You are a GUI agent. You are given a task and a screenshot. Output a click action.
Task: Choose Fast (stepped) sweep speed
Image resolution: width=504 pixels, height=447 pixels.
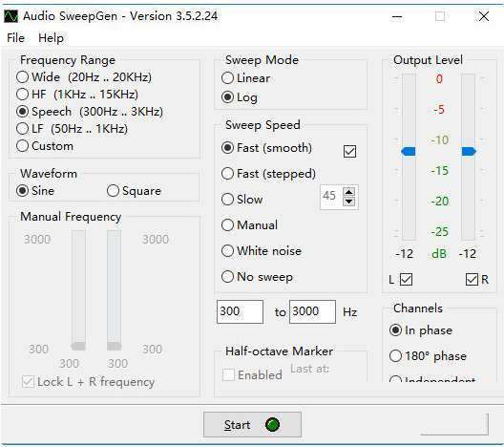[268, 174]
